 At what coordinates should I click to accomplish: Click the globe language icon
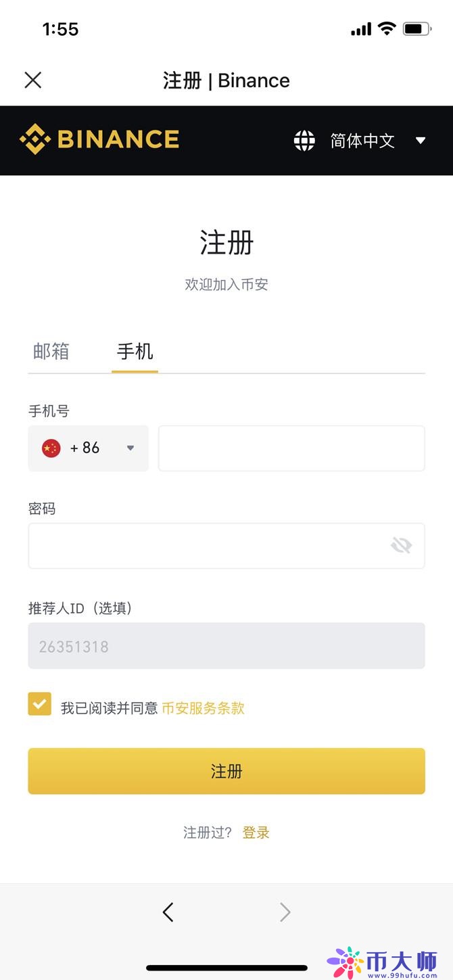[304, 140]
